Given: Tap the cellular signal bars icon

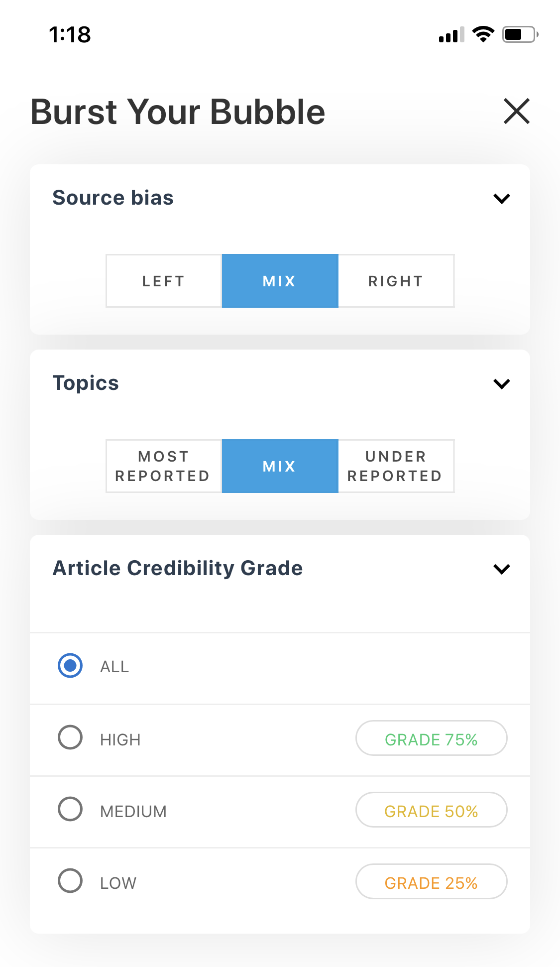Looking at the screenshot, I should [451, 35].
